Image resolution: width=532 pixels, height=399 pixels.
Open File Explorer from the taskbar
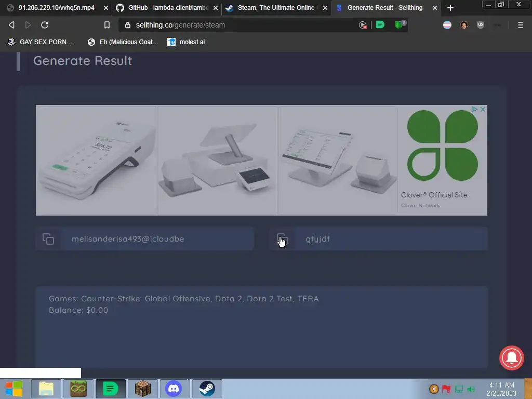click(x=46, y=389)
